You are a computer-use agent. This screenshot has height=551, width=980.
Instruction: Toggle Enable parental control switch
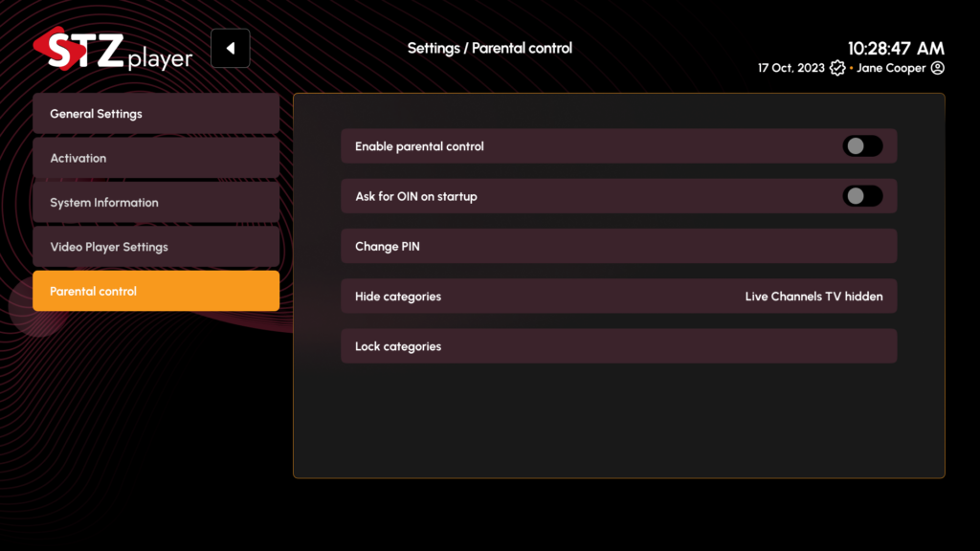tap(862, 146)
